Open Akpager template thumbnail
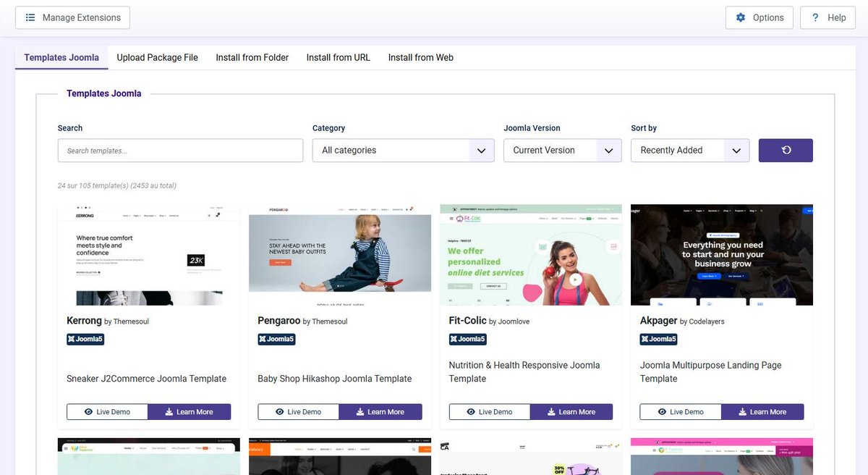The width and height of the screenshot is (868, 475). tap(722, 255)
